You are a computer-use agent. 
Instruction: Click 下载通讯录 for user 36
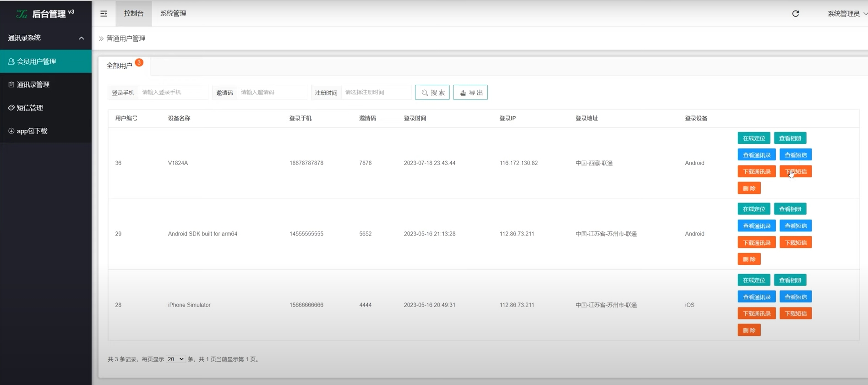pyautogui.click(x=757, y=171)
